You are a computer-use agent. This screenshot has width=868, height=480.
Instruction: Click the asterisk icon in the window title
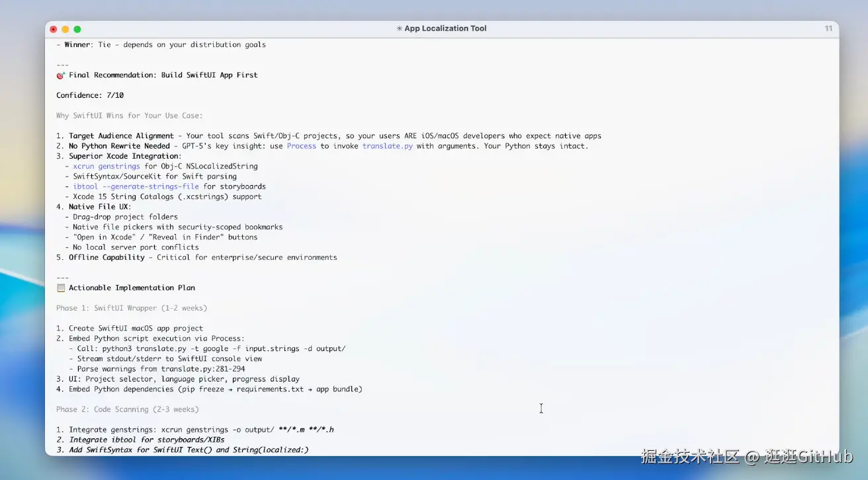click(x=399, y=29)
